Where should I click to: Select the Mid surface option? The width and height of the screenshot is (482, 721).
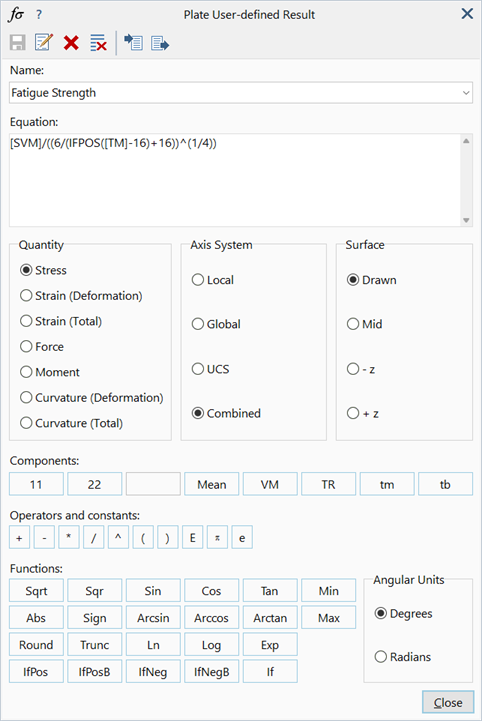365,324
